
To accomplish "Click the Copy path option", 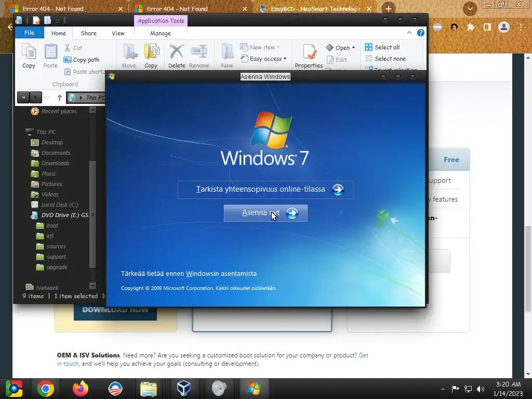I will (x=82, y=60).
